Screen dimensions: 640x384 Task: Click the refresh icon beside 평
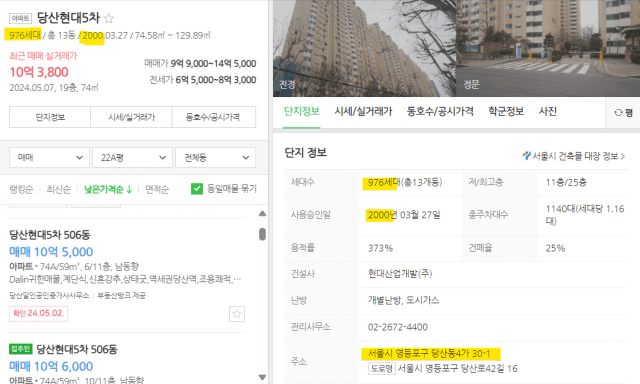[618, 113]
